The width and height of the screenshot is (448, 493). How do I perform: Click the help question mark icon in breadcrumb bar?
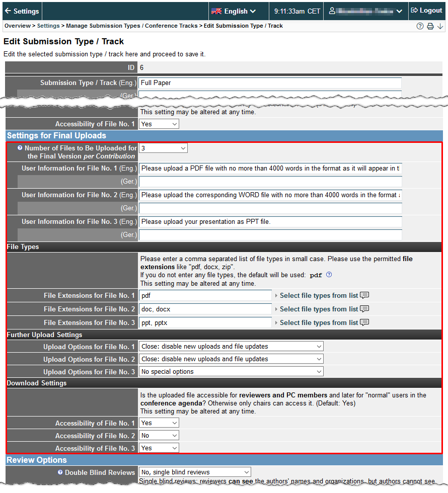click(420, 26)
